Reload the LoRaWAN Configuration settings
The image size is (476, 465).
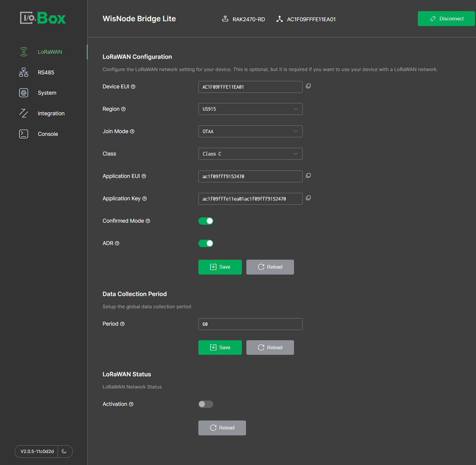270,267
